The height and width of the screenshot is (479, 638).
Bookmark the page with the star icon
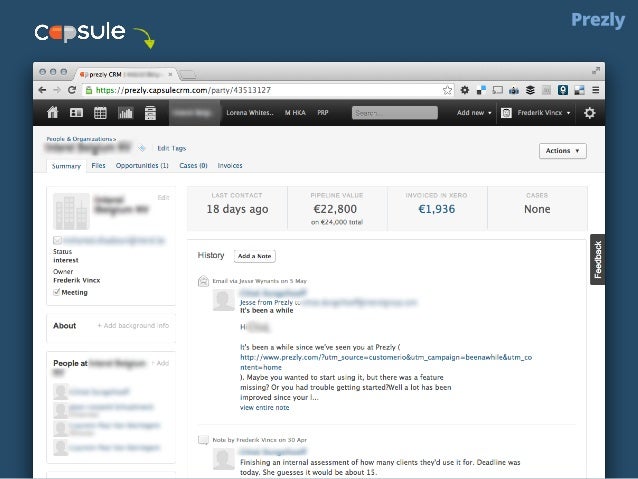(x=447, y=90)
